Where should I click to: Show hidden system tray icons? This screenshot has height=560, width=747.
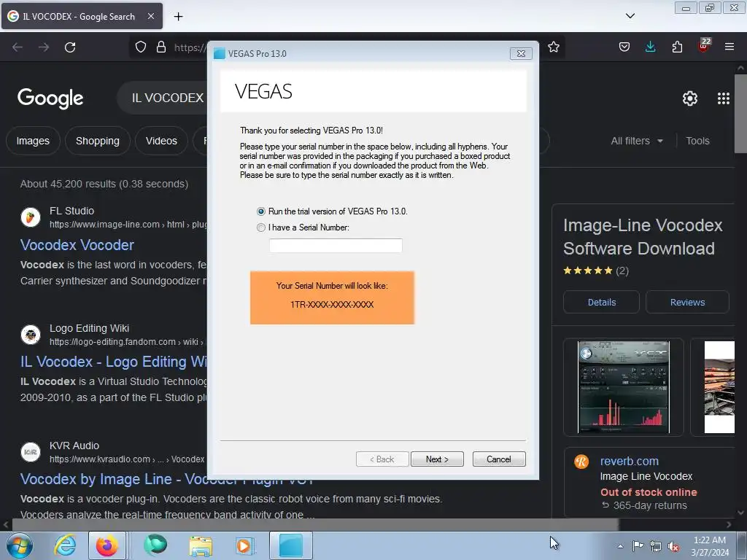(x=620, y=546)
